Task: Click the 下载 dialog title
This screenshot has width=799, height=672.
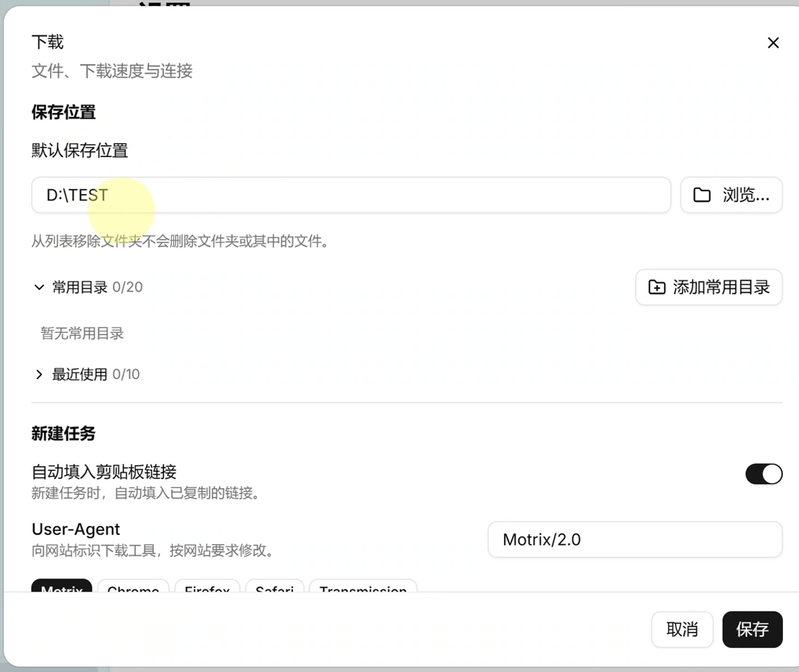Action: tap(47, 42)
